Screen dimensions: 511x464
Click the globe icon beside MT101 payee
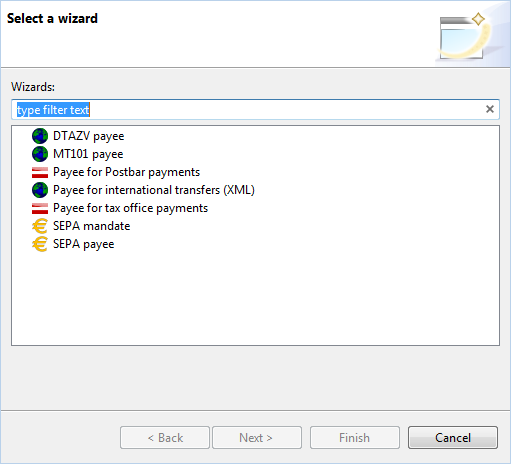point(40,154)
